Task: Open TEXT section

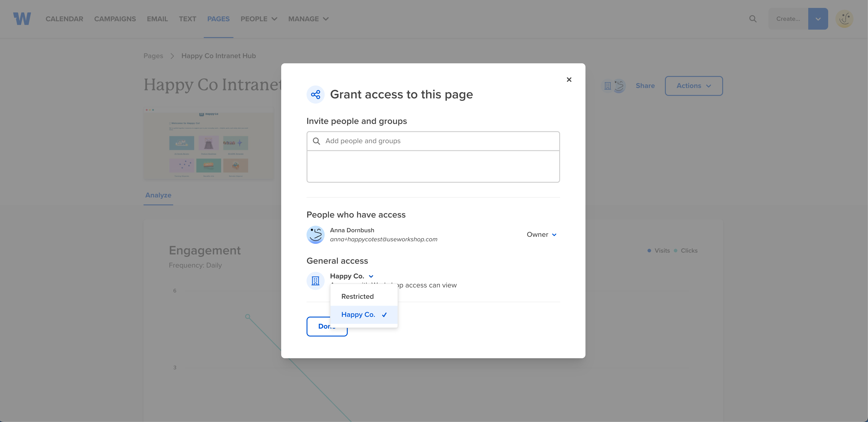Action: [188, 19]
